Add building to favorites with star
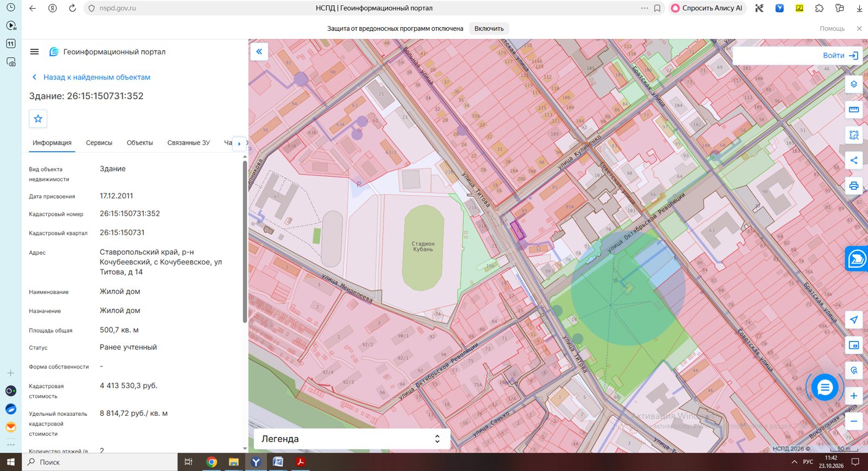Image resolution: width=868 pixels, height=471 pixels. [38, 119]
